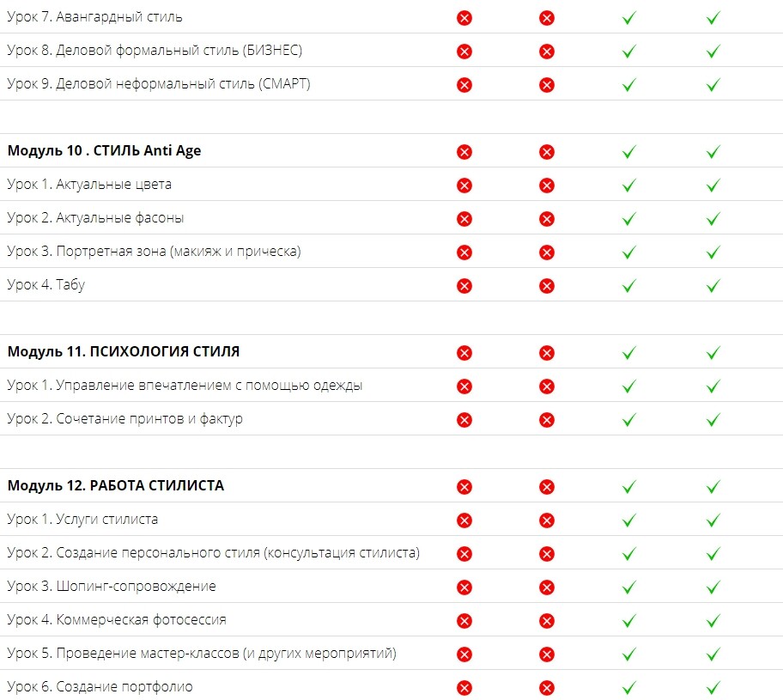
Task: Click second red cross in 'Урок 1. Услуги стилиста' row
Action: [x=546, y=520]
